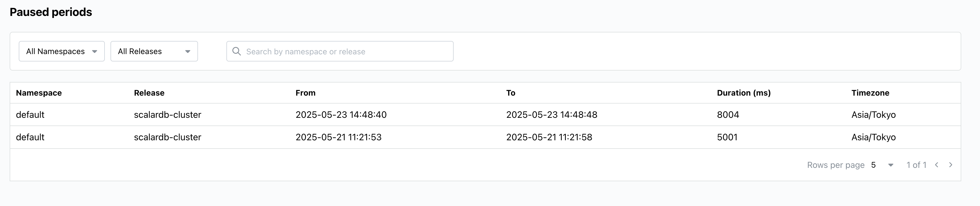
Task: Click the 1 of 1 page indicator
Action: pos(916,165)
